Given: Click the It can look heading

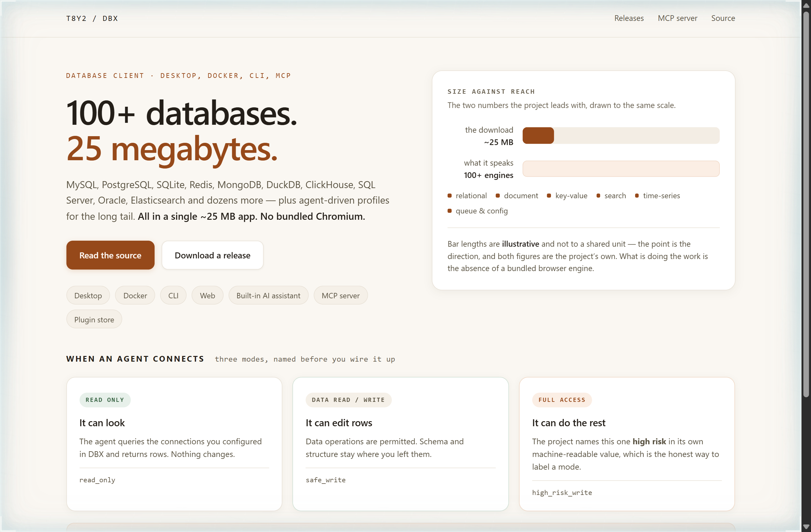Looking at the screenshot, I should 102,423.
